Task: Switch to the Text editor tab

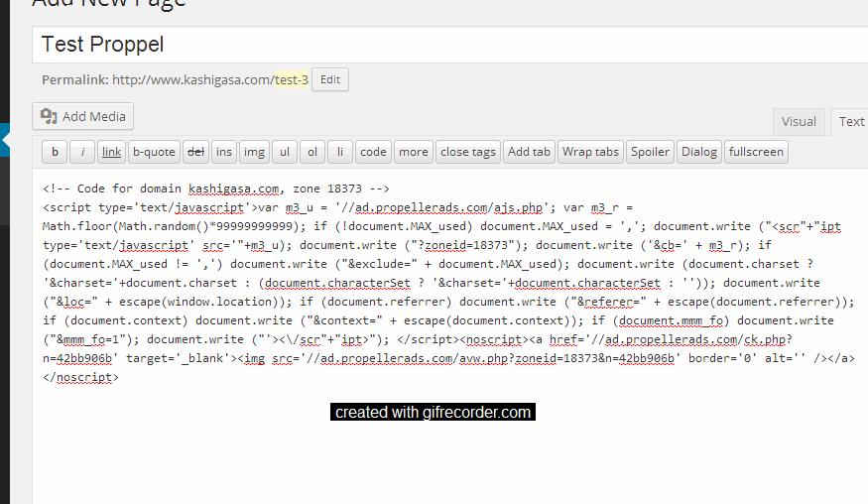Action: pos(850,122)
